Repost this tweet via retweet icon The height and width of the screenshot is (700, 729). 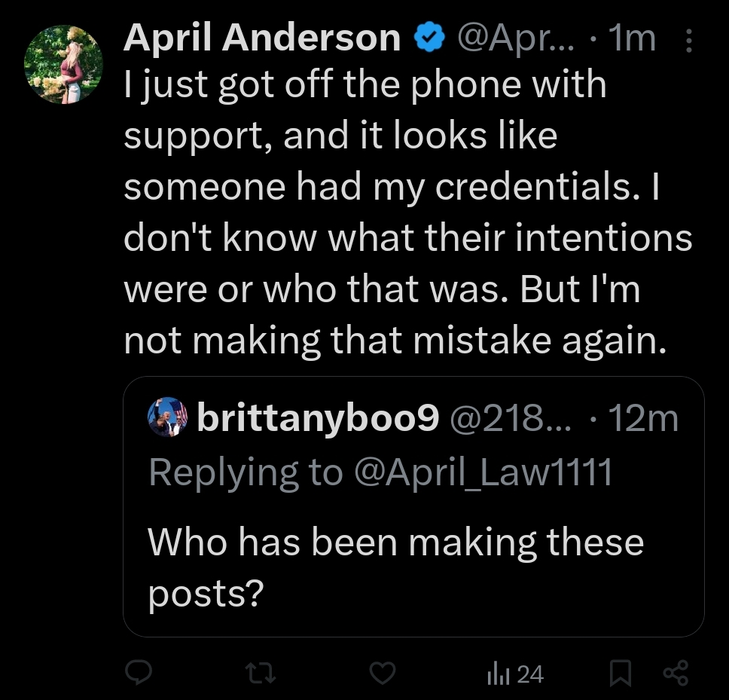point(261,674)
